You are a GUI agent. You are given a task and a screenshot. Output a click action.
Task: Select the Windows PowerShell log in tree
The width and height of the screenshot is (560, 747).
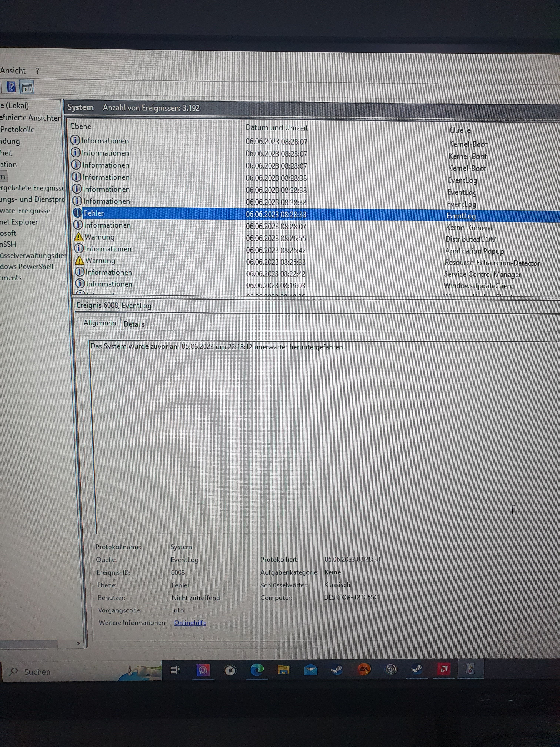pos(27,266)
